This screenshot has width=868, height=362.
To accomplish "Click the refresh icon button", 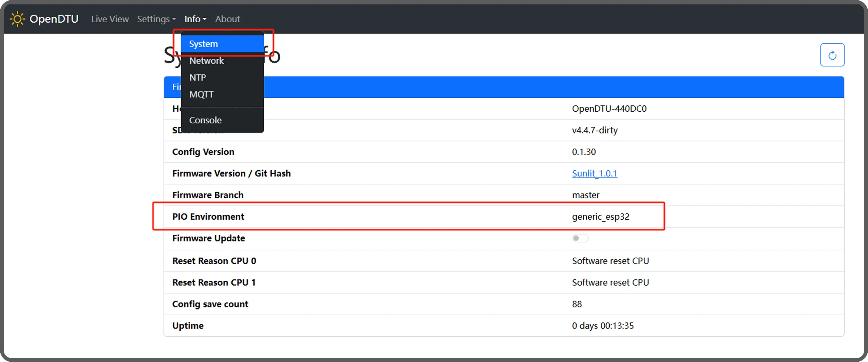I will 832,55.
